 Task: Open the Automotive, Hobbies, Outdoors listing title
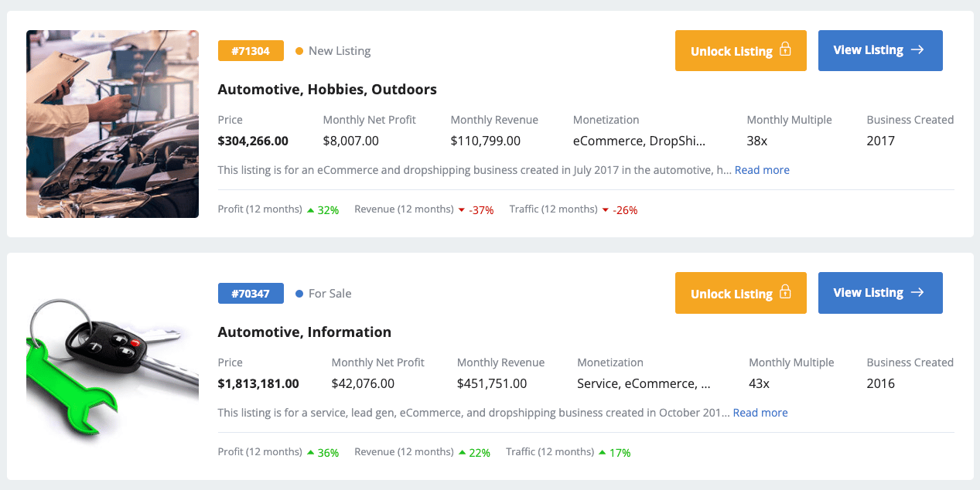tap(327, 90)
